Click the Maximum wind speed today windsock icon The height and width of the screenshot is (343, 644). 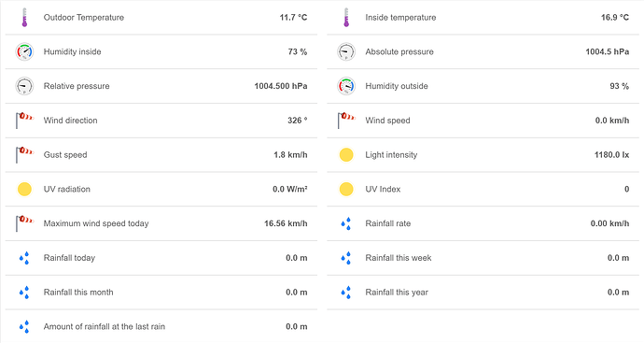tap(24, 223)
